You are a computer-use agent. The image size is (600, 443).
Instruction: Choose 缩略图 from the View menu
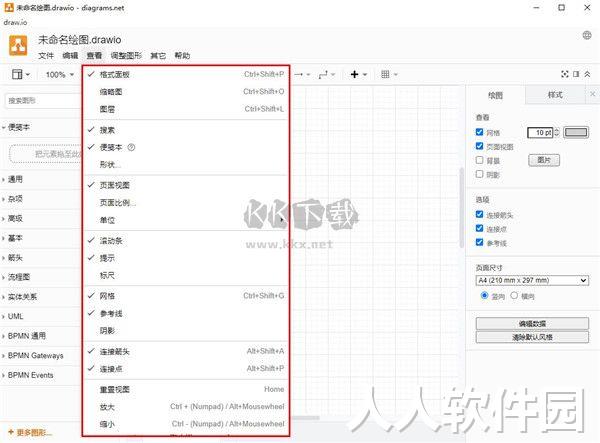[186, 92]
